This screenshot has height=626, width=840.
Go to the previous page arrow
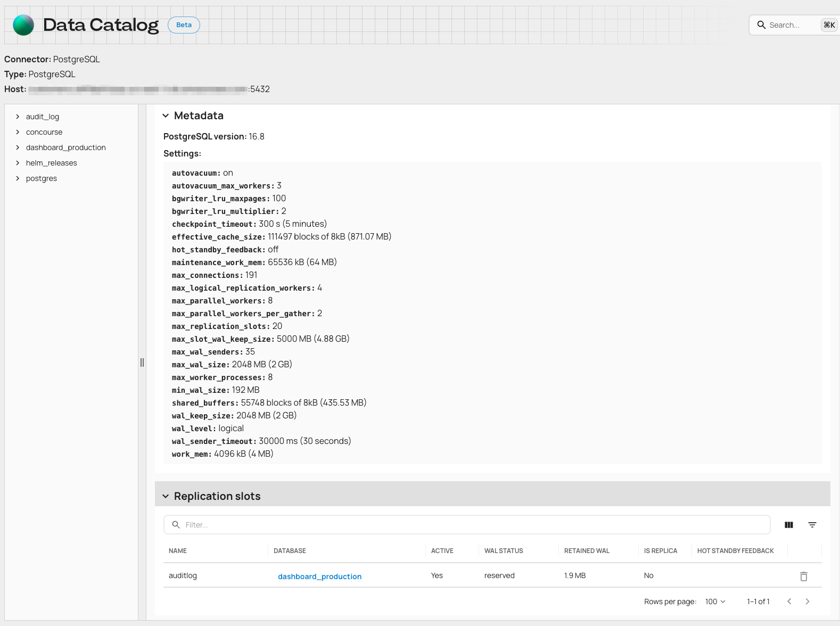(x=789, y=602)
